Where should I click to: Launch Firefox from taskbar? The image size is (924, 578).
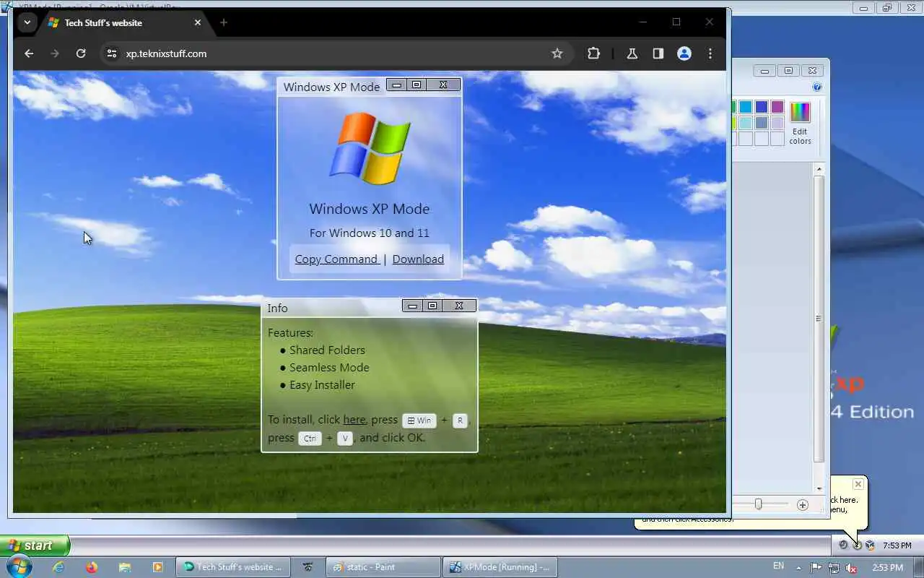91,567
